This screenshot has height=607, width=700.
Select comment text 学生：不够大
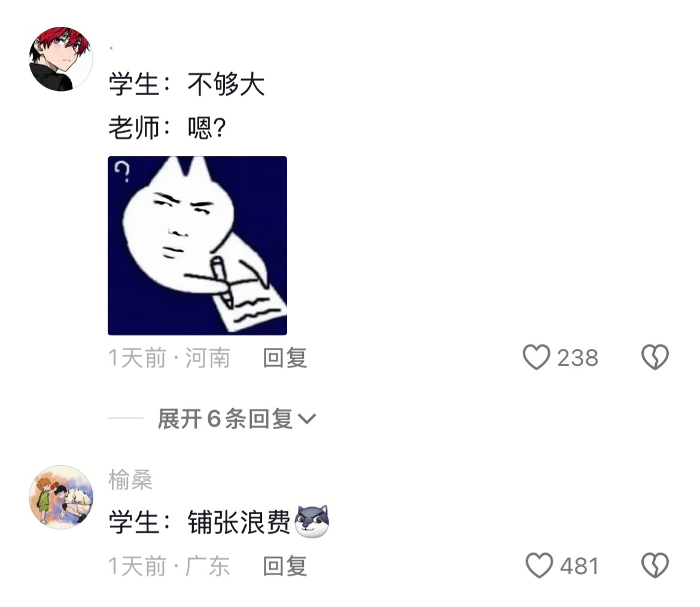click(x=187, y=84)
